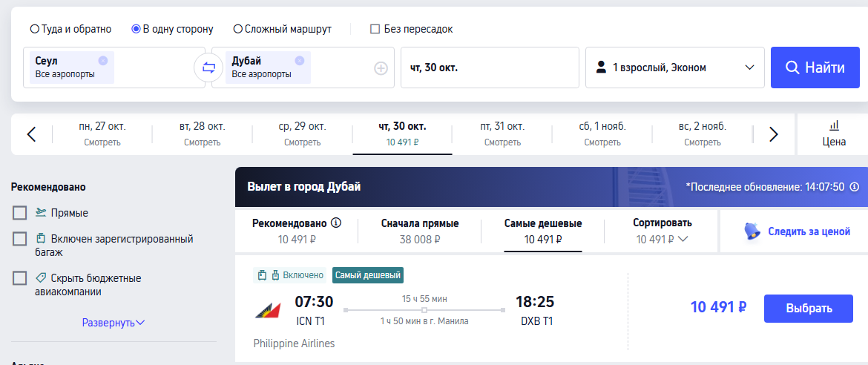Click the Выбрать button for Philippine Airlines

808,309
